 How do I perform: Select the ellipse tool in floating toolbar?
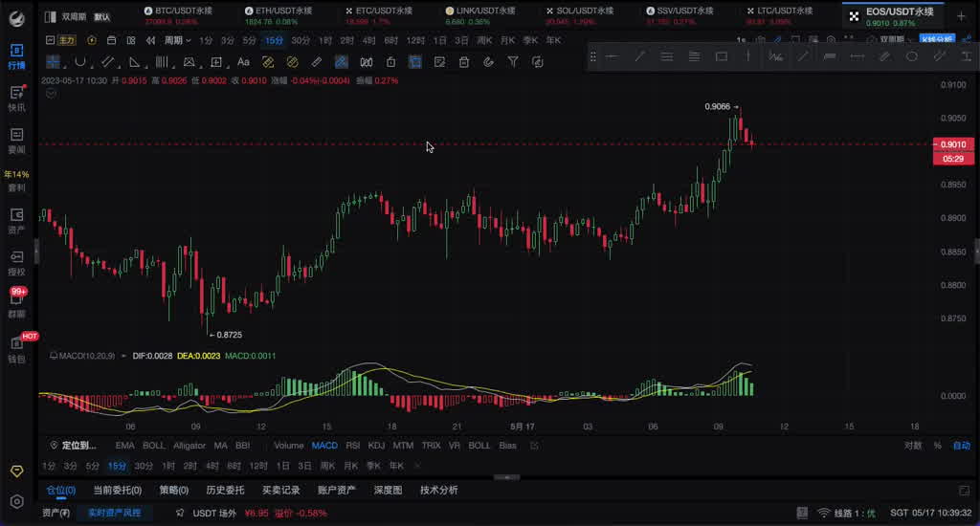pyautogui.click(x=911, y=56)
